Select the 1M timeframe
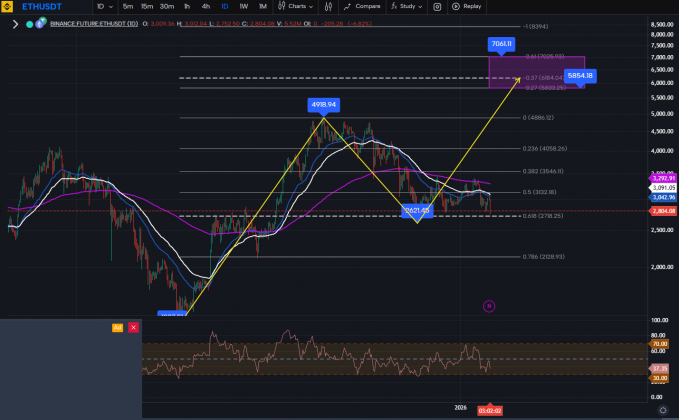Viewport: 679px width, 420px height. (262, 7)
